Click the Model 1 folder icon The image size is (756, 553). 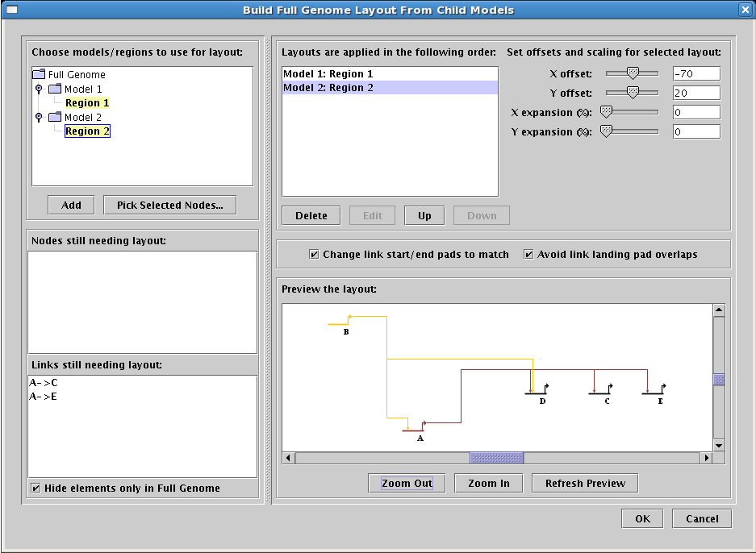tap(54, 89)
